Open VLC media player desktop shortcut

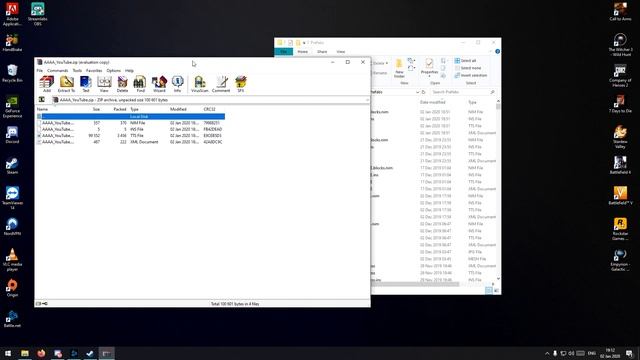[12, 260]
